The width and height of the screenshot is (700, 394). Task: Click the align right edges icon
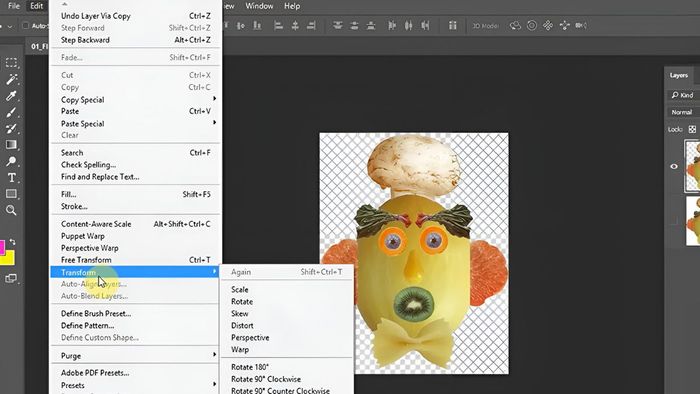pyautogui.click(x=312, y=25)
